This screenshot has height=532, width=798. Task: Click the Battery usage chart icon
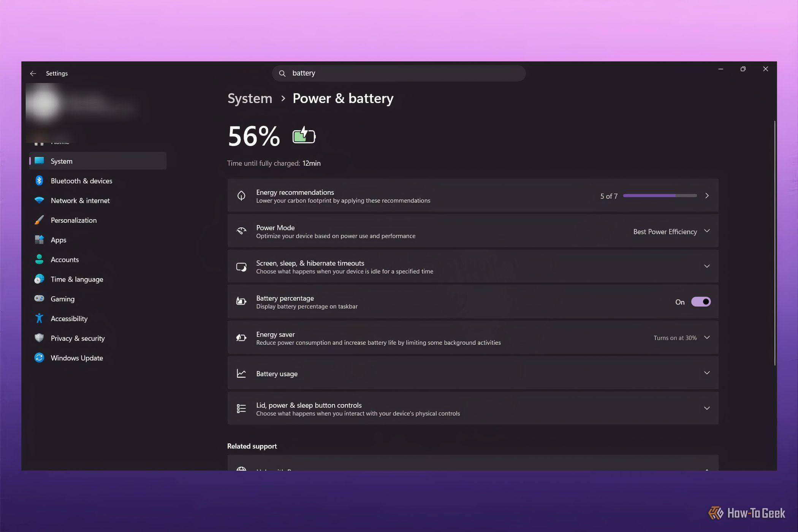click(241, 373)
